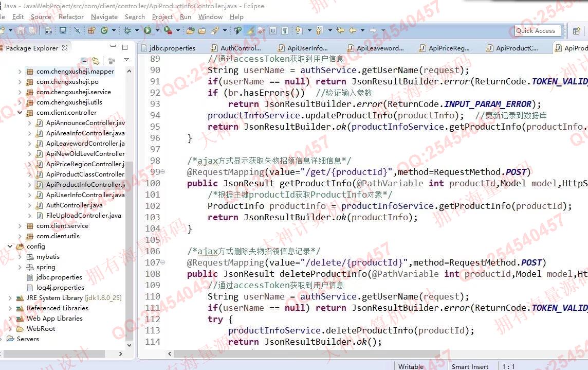The image size is (588, 370).
Task: Open the Debug configurations dropdown arrow
Action: 137,30
